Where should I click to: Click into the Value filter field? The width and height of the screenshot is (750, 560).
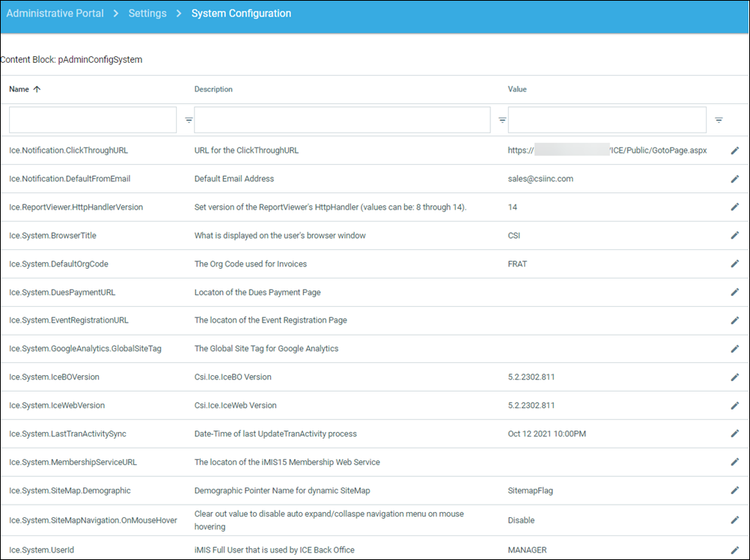point(606,120)
